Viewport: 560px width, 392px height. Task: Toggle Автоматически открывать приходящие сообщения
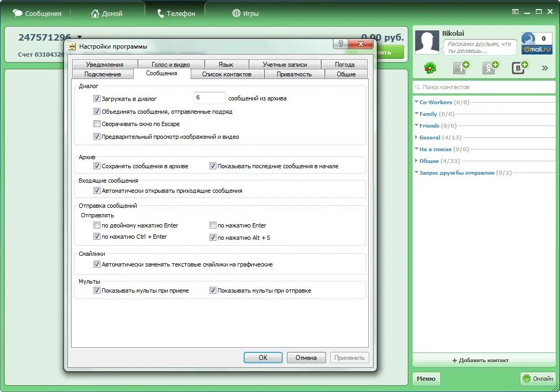pos(97,191)
